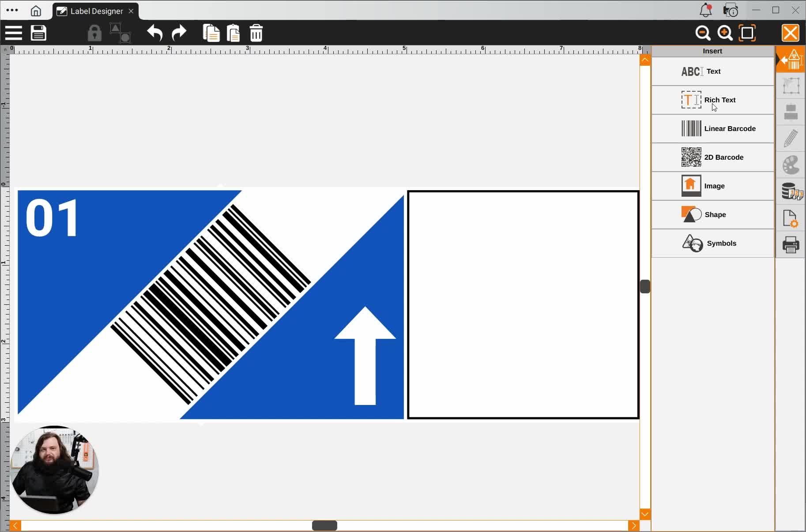Paste from the clipboard
Screen dimensions: 806x532
click(234, 33)
